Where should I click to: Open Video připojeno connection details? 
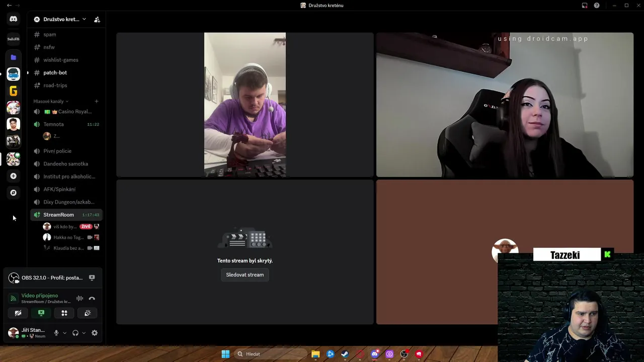[x=40, y=296]
